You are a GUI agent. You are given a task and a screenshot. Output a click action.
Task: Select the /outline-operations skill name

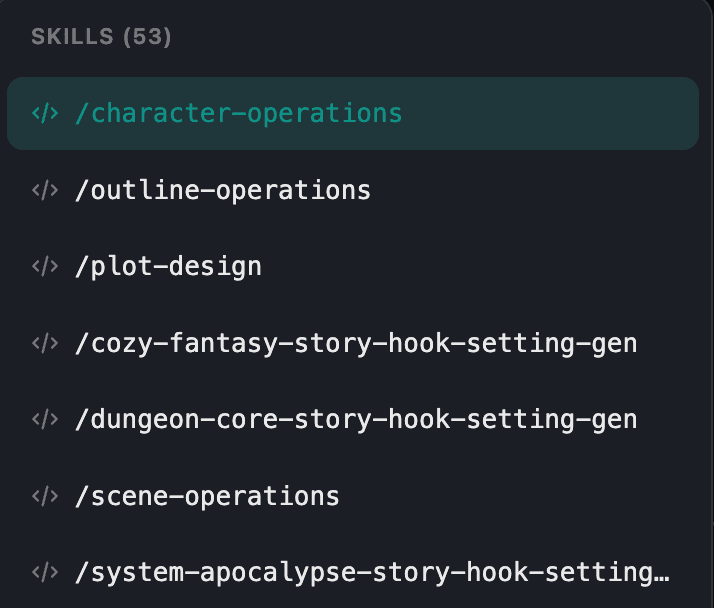[222, 190]
